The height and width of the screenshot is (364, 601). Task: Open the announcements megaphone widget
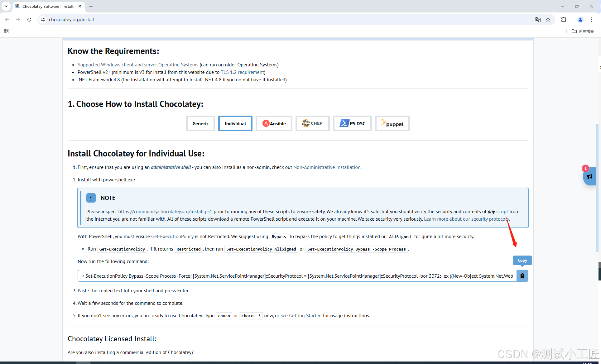click(589, 176)
